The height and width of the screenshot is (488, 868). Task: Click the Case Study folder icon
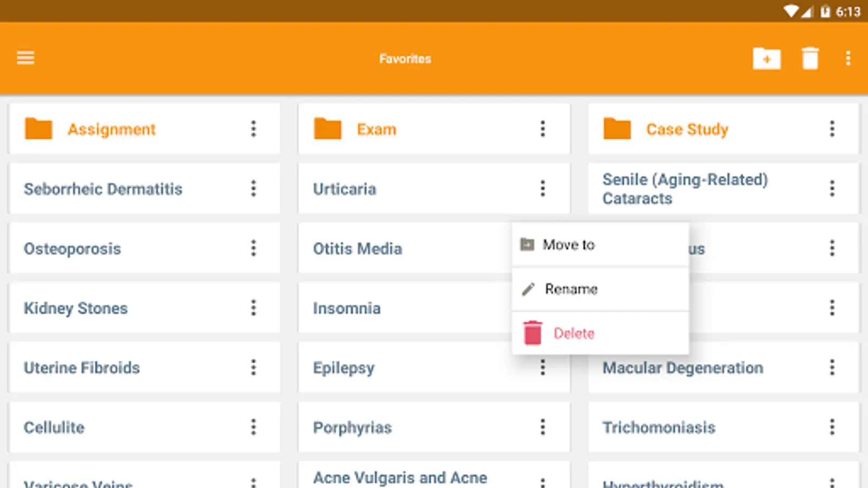pyautogui.click(x=617, y=129)
